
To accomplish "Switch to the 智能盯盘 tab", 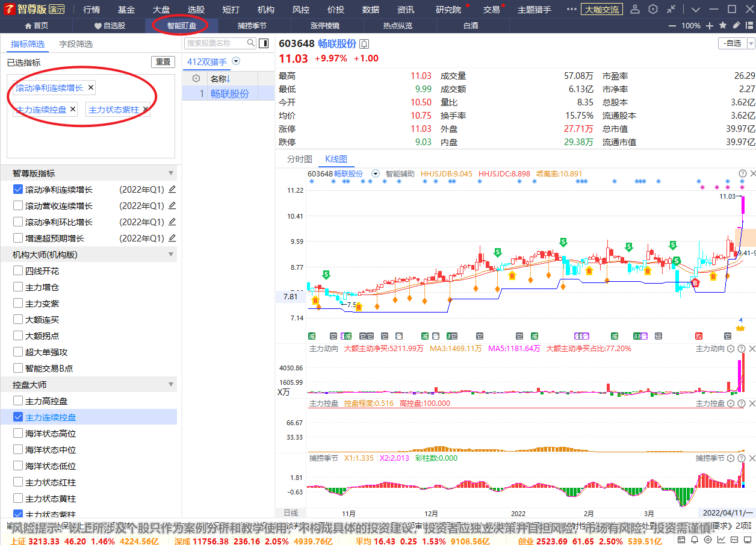I will pyautogui.click(x=182, y=26).
